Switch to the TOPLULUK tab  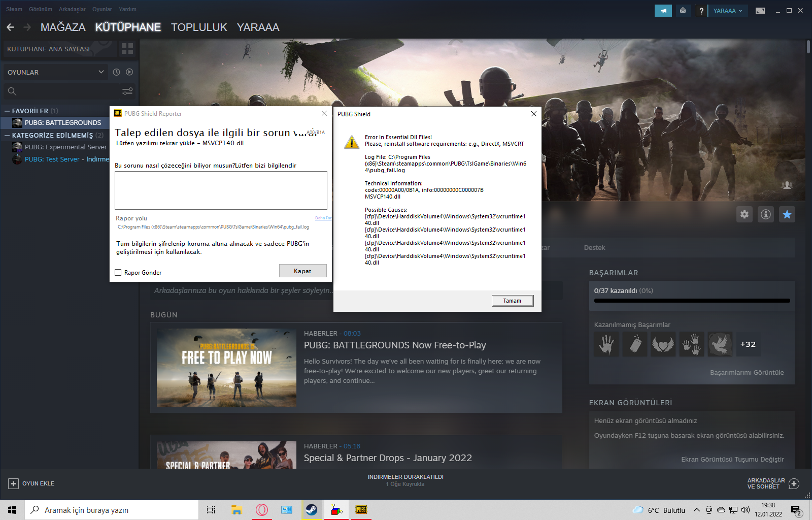[199, 27]
